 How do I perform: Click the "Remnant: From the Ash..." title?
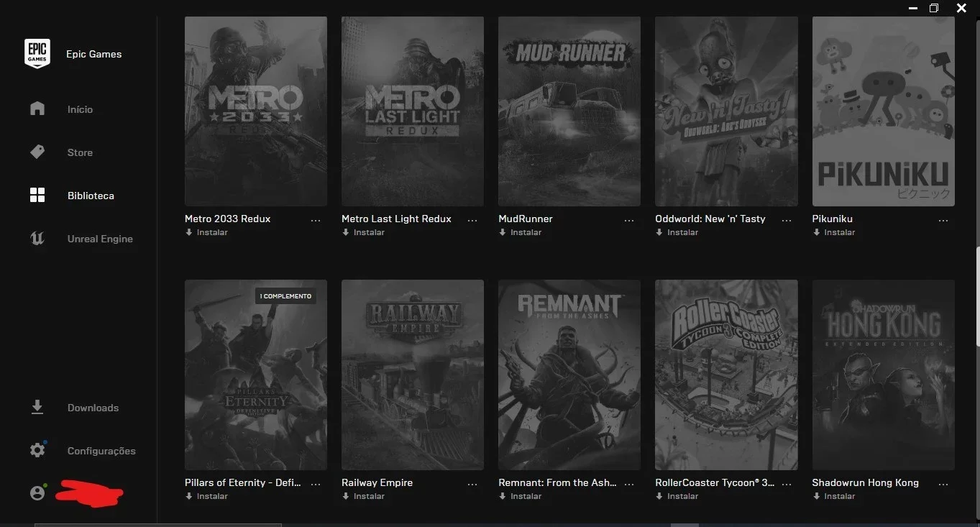tap(557, 482)
